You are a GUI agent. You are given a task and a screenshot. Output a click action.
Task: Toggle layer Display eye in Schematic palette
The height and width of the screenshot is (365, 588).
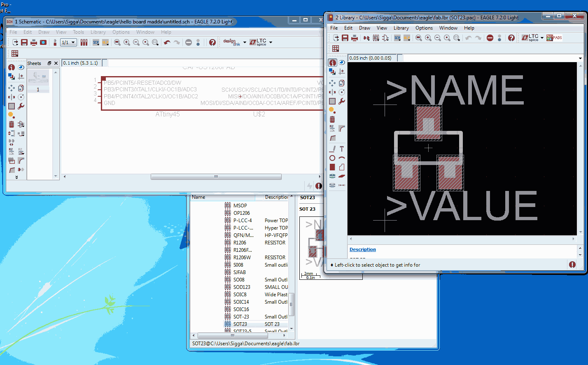(x=21, y=67)
